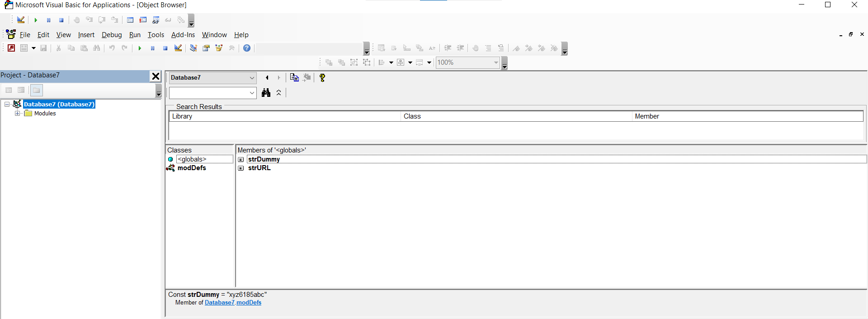Open the Immediate Window icon in the top toolbar
This screenshot has height=319, width=868.
[143, 20]
